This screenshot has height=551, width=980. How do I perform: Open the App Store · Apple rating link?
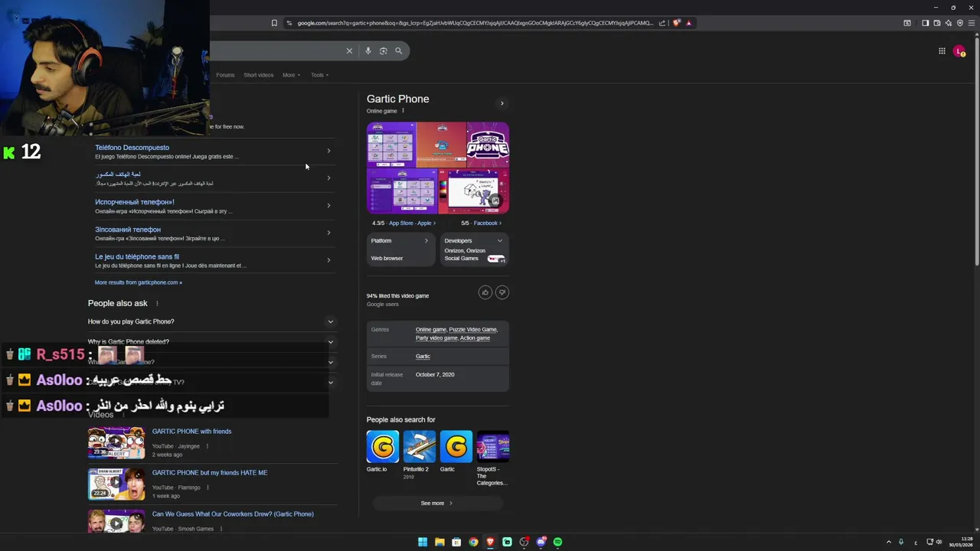tap(412, 223)
